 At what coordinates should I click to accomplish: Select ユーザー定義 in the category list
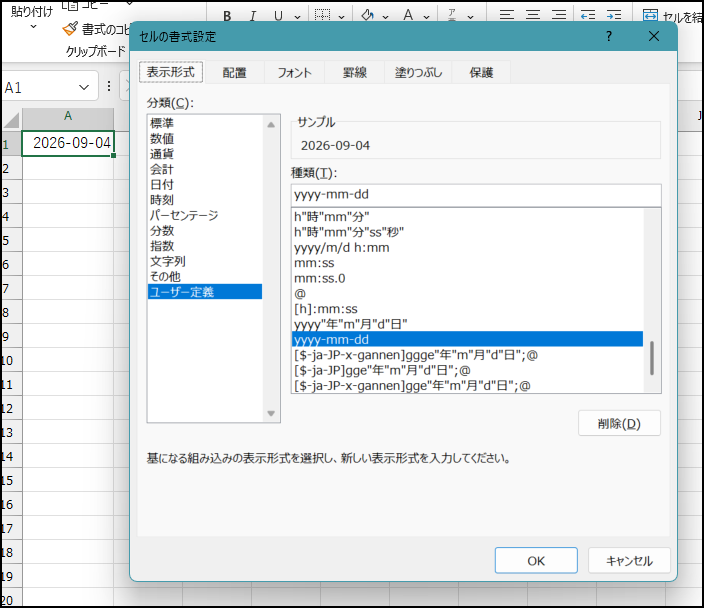[205, 291]
